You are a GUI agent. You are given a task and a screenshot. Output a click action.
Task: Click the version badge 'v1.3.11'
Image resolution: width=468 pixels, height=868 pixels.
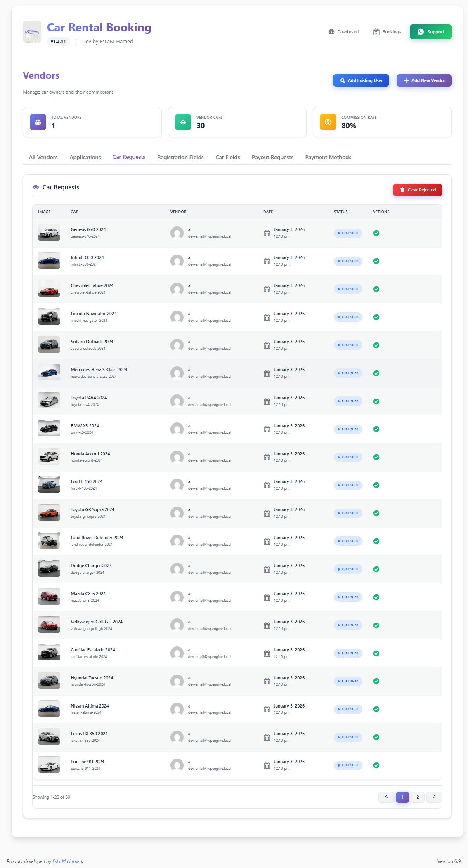tap(58, 41)
